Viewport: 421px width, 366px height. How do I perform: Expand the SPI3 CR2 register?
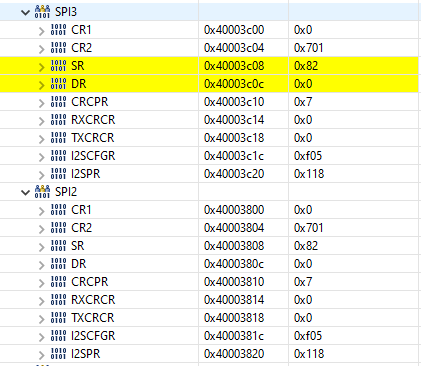tap(41, 49)
